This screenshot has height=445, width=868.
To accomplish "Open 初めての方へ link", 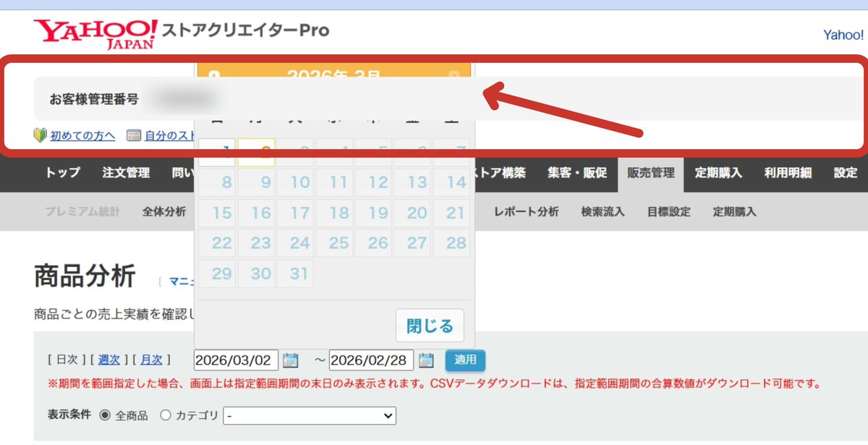I will (82, 135).
